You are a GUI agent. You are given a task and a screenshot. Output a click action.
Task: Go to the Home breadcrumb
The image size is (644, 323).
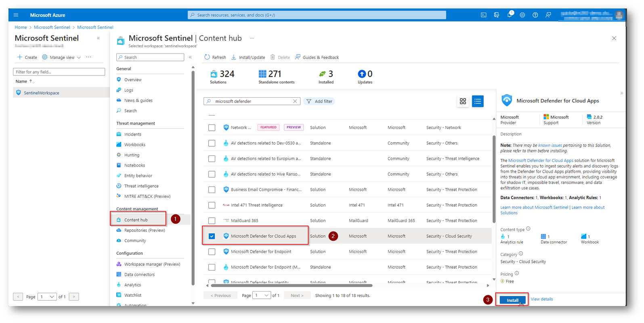pos(21,27)
